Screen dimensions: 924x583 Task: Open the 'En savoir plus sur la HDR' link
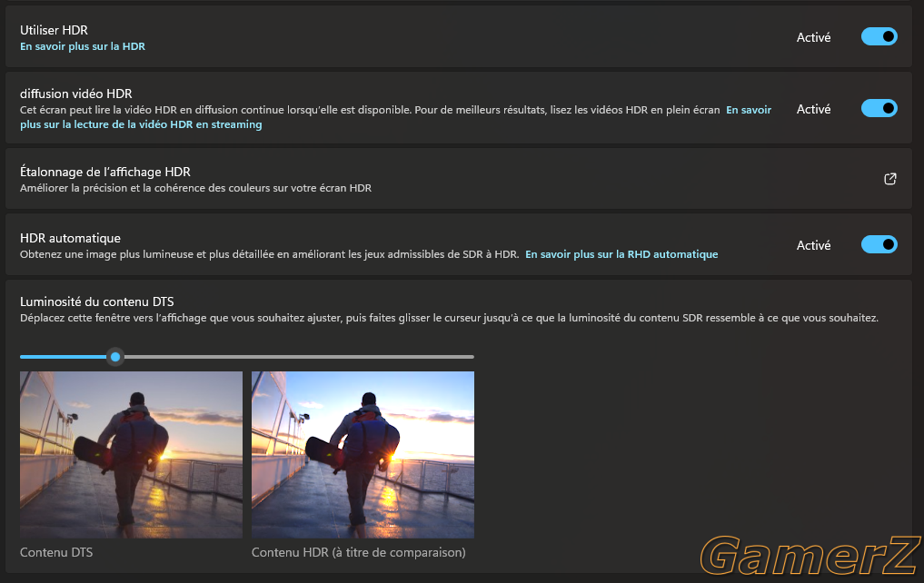[83, 46]
